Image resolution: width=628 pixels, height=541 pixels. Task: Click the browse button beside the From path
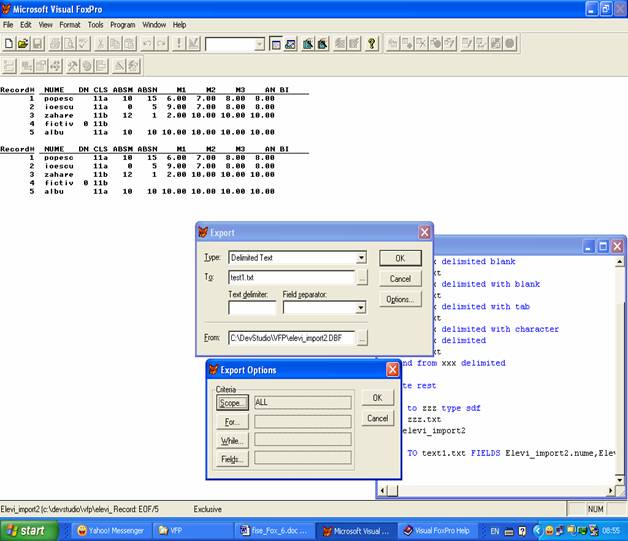tap(361, 338)
